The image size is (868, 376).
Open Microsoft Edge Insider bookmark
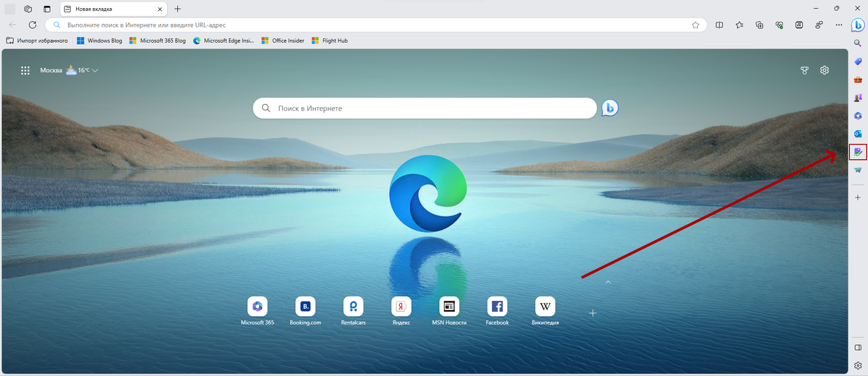pyautogui.click(x=224, y=40)
